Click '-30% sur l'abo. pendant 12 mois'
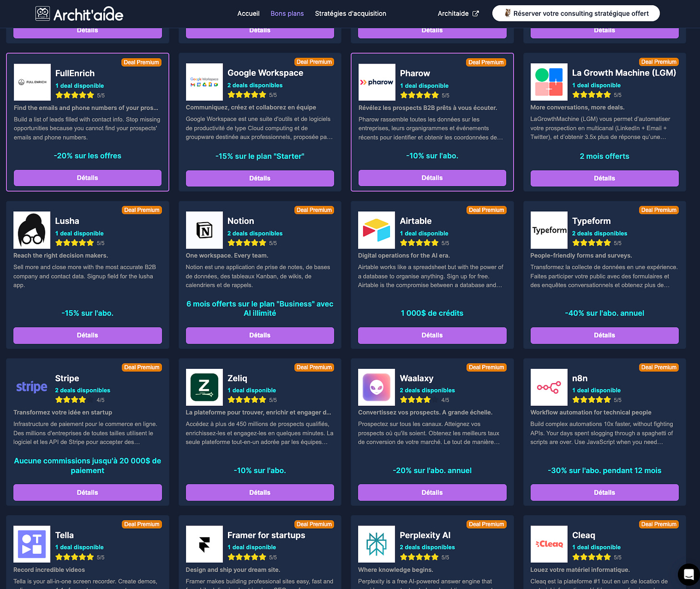This screenshot has width=700, height=589. click(604, 470)
